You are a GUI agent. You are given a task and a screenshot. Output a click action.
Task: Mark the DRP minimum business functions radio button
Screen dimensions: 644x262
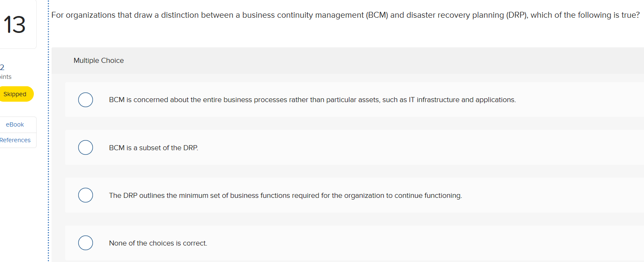[85, 195]
